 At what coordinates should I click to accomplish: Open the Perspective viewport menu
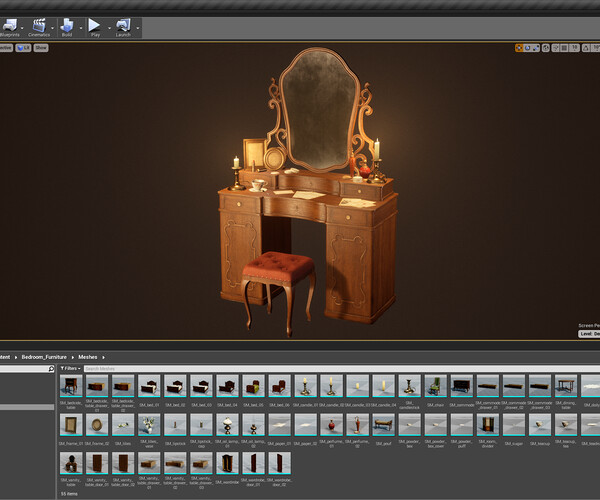pyautogui.click(x=6, y=48)
